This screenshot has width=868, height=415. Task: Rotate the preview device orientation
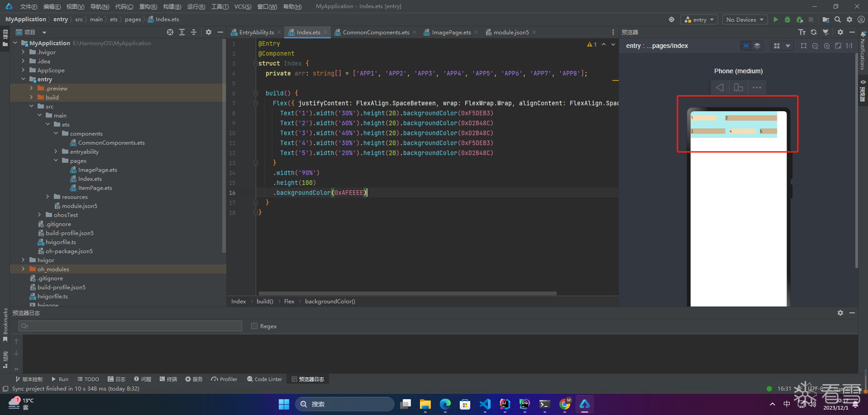pyautogui.click(x=739, y=87)
